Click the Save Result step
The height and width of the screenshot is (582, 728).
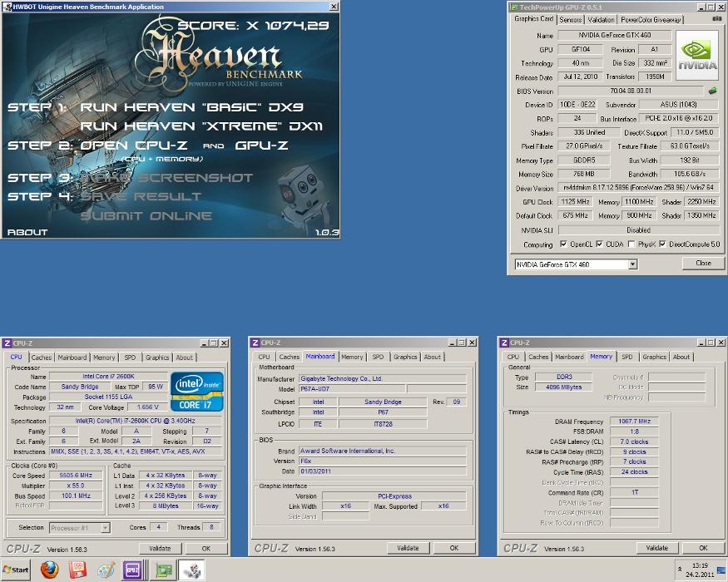(141, 197)
